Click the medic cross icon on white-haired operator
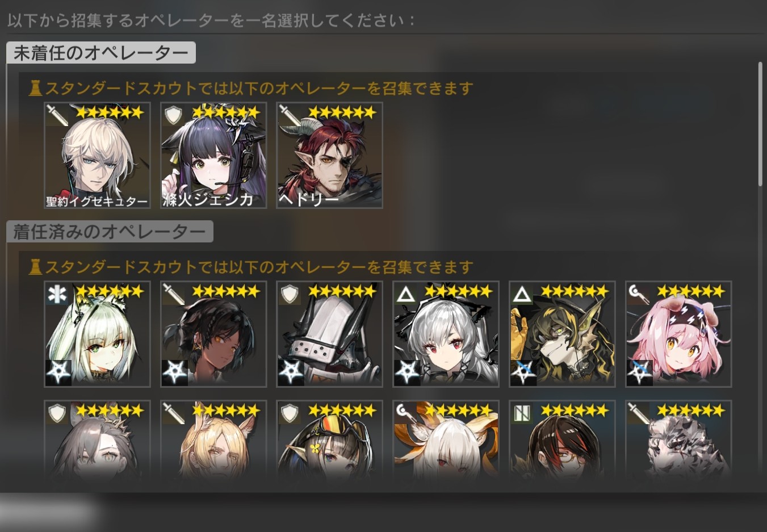 point(57,294)
